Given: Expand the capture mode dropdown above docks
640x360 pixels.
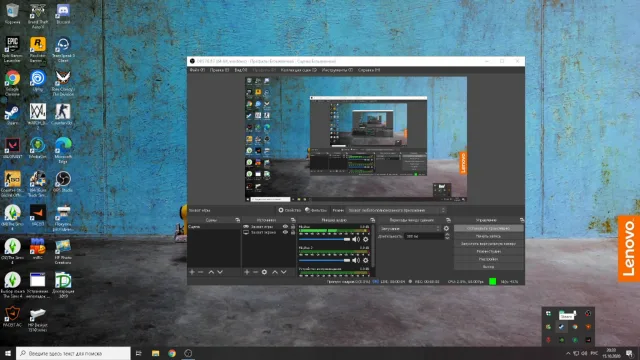Looking at the screenshot, I should coord(396,210).
